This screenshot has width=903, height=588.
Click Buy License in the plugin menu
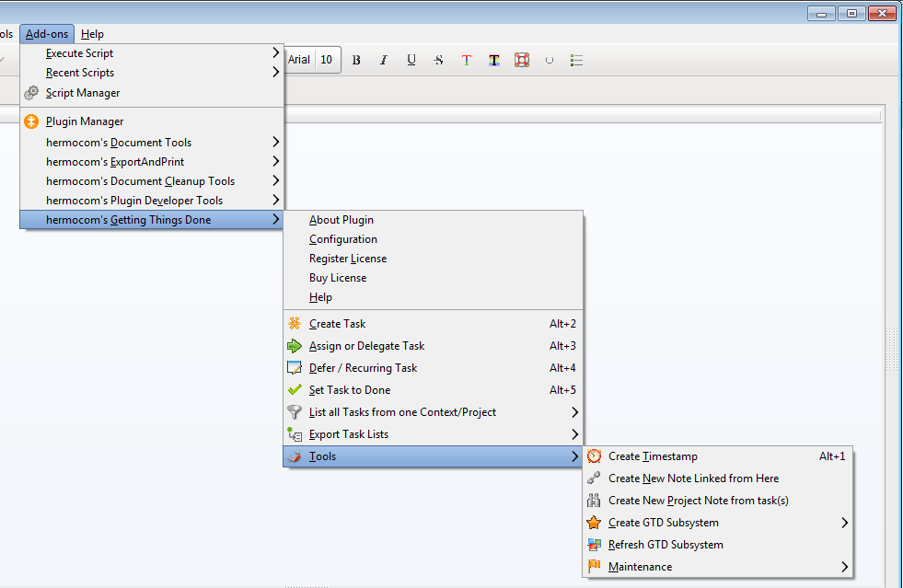pyautogui.click(x=338, y=278)
